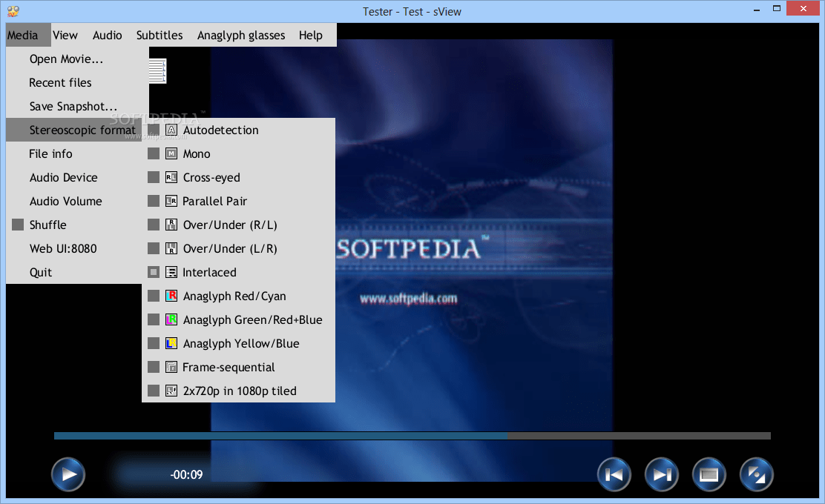
Task: Open the playlist icon behind the menu
Action: (157, 70)
